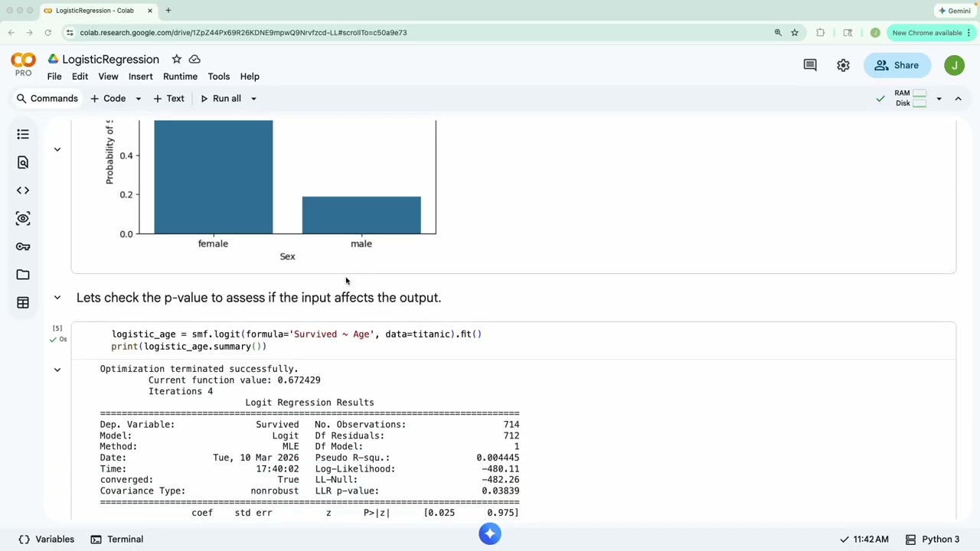Open the Chrome menu three dots
This screenshot has width=980, height=551.
click(x=969, y=33)
